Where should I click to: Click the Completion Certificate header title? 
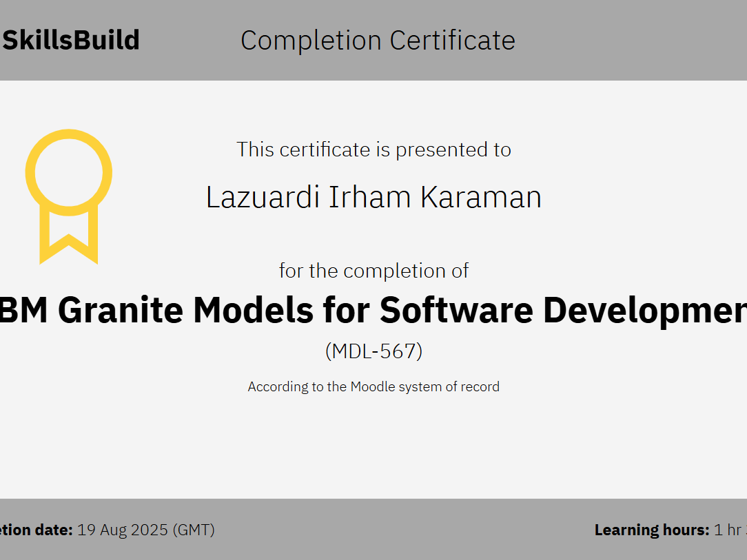tap(378, 40)
